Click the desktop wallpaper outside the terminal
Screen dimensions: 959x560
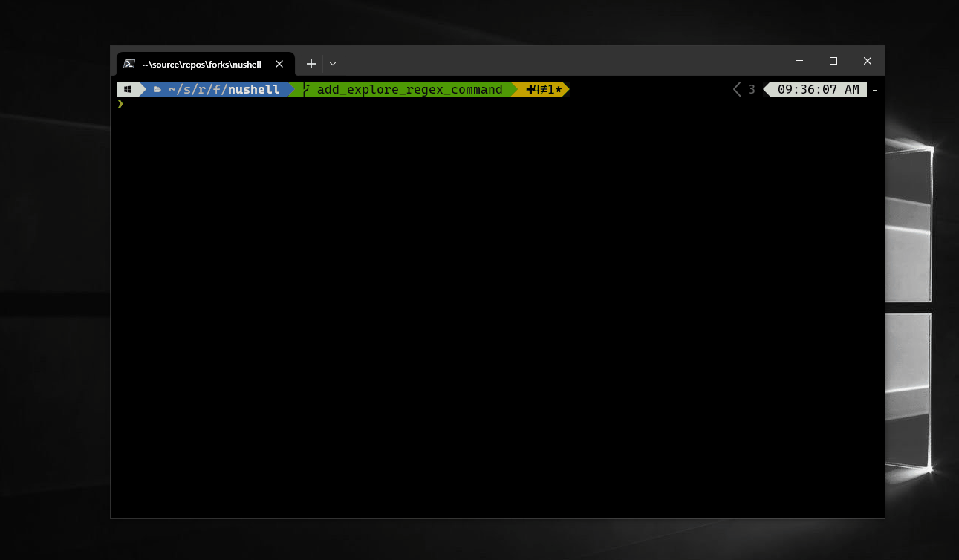[x=52, y=297]
